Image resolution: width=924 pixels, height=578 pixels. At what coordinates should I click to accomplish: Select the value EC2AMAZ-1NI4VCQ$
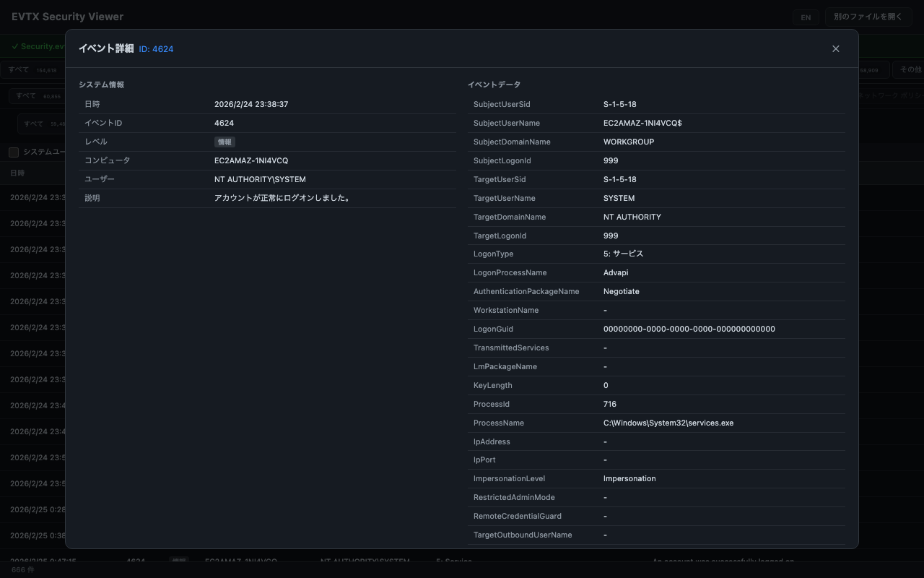[642, 123]
